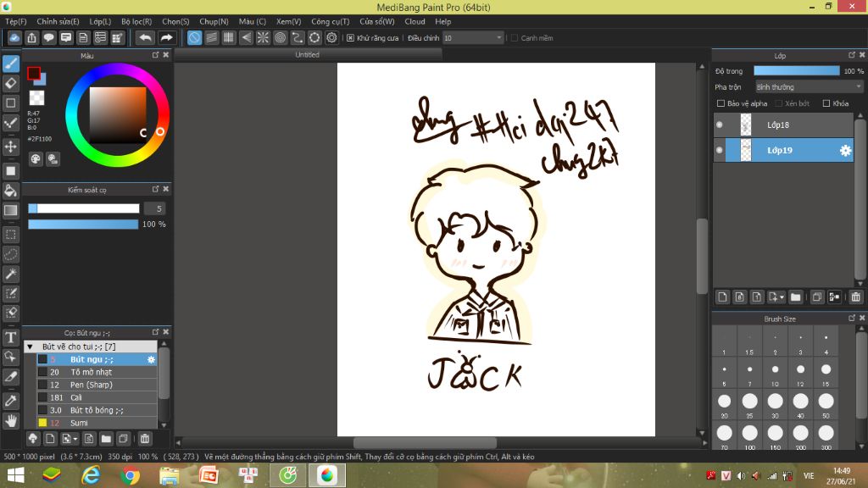Open snap settings gear icon

(x=331, y=37)
